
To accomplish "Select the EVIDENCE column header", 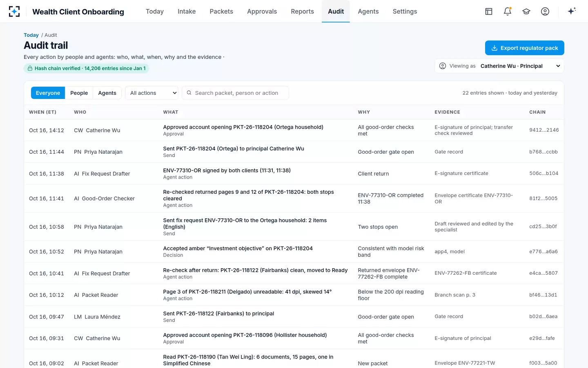I will tap(447, 112).
